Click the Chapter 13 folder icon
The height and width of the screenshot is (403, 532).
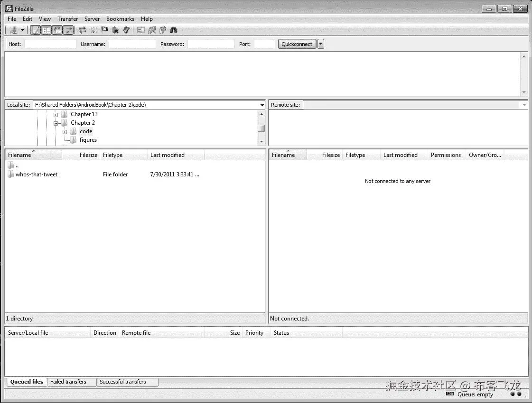click(x=65, y=114)
